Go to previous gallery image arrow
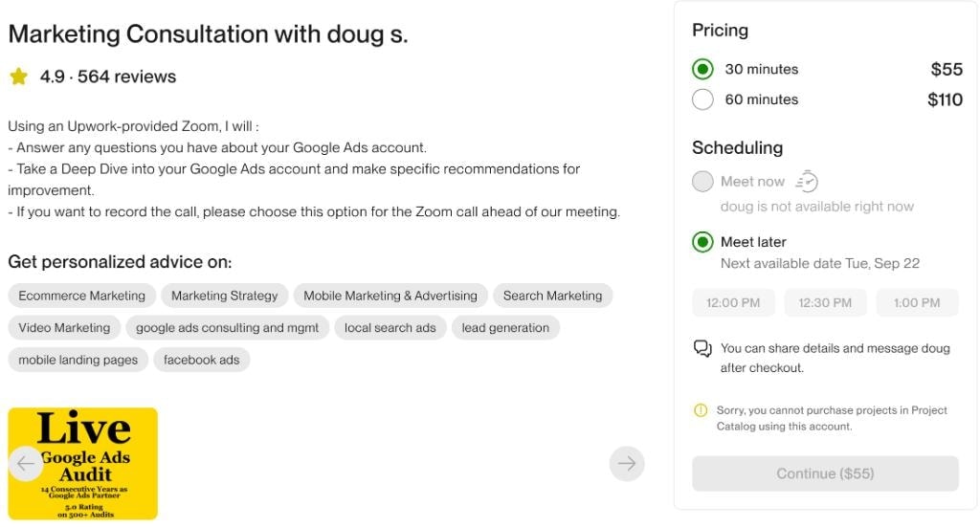This screenshot has width=980, height=527. (26, 463)
